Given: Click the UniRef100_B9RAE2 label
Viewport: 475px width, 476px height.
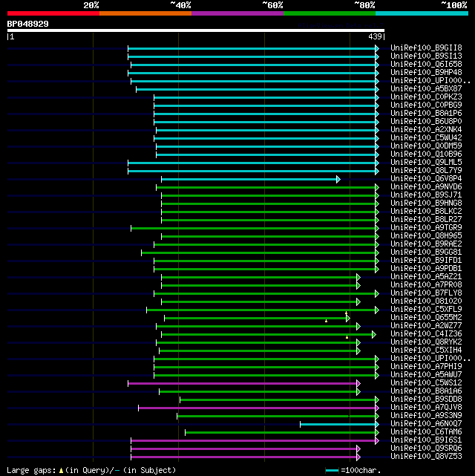Looking at the screenshot, I should [x=426, y=244].
